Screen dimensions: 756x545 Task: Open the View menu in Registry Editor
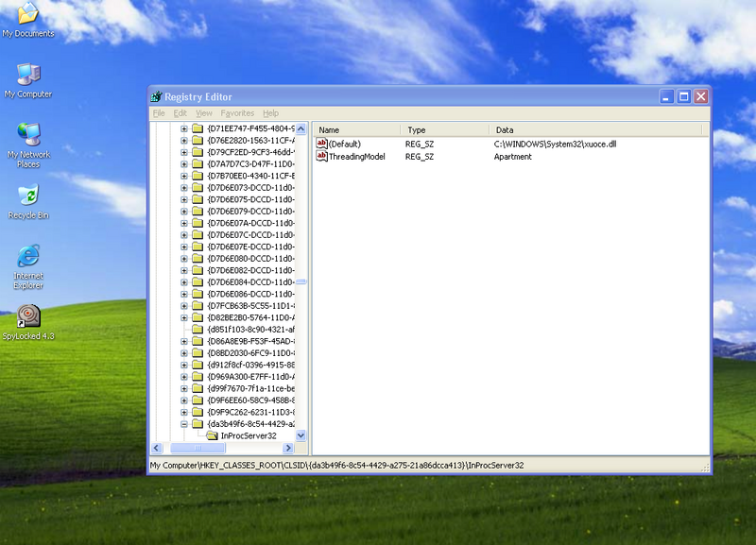pyautogui.click(x=203, y=113)
